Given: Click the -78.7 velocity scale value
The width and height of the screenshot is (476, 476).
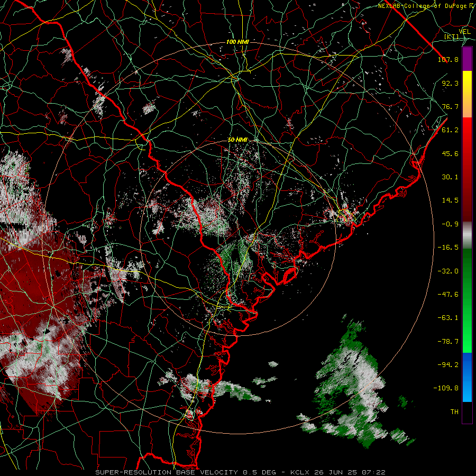Looking at the screenshot, I should pyautogui.click(x=448, y=342).
